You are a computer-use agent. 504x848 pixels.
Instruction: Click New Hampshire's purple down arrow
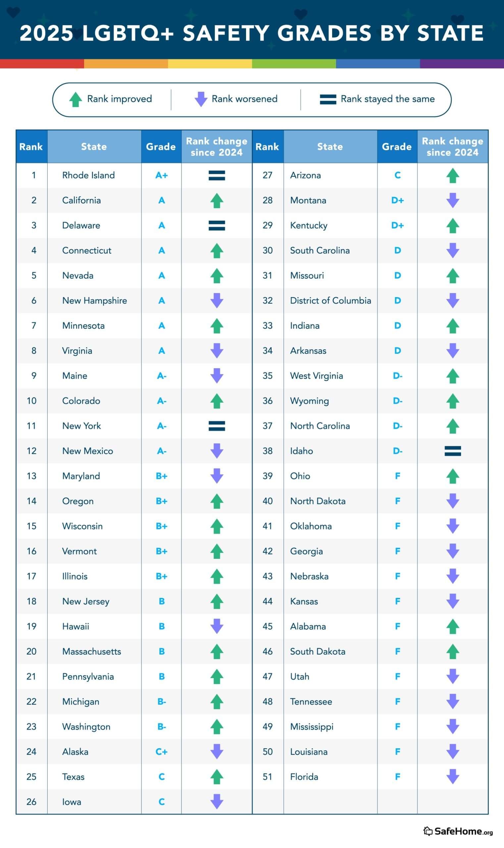click(217, 300)
